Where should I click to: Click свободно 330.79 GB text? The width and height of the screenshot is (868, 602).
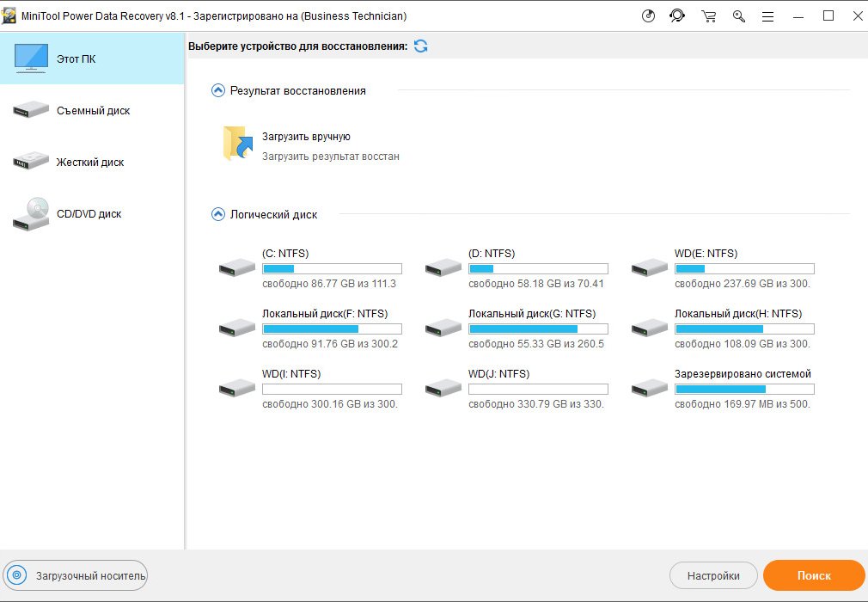pos(536,405)
